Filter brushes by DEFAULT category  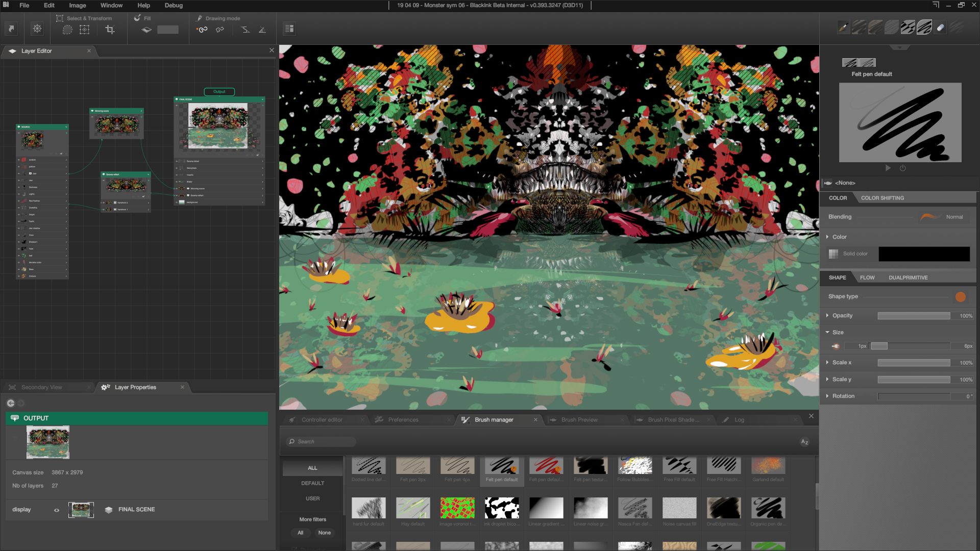tap(312, 483)
